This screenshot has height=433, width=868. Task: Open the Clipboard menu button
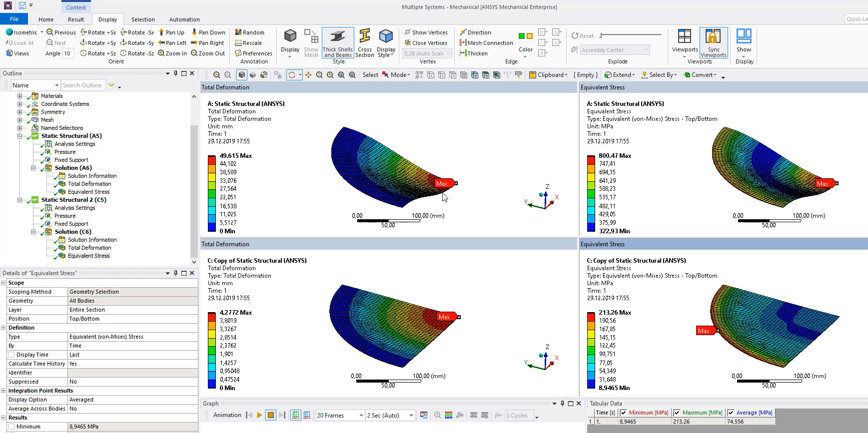coord(548,75)
